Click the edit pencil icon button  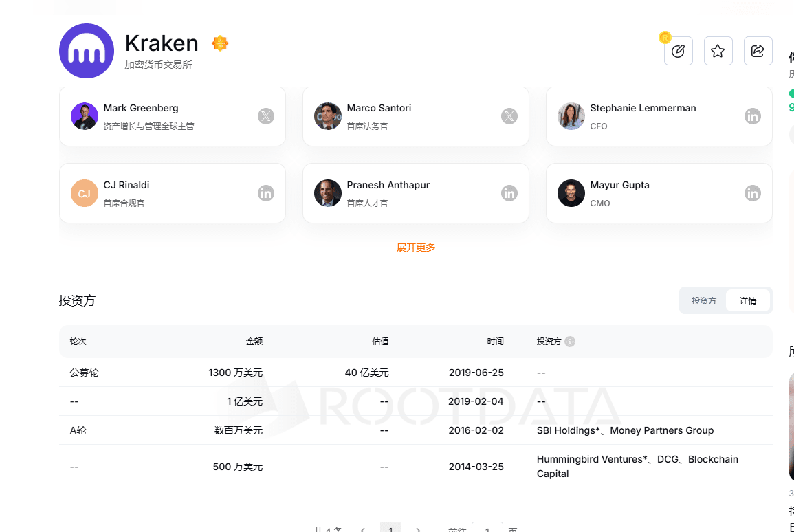pyautogui.click(x=678, y=51)
